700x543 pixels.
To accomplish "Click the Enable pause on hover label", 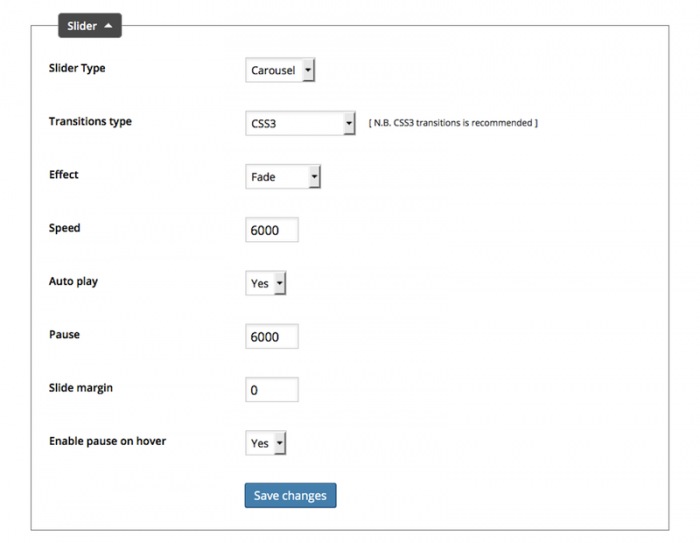I will [x=107, y=441].
